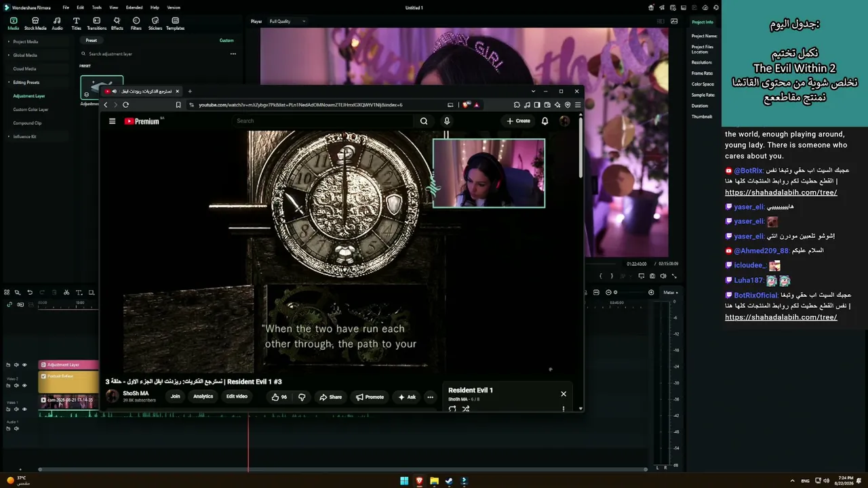The height and width of the screenshot is (488, 868).
Task: Open the Meter dropdown above audio levels
Action: pyautogui.click(x=671, y=293)
